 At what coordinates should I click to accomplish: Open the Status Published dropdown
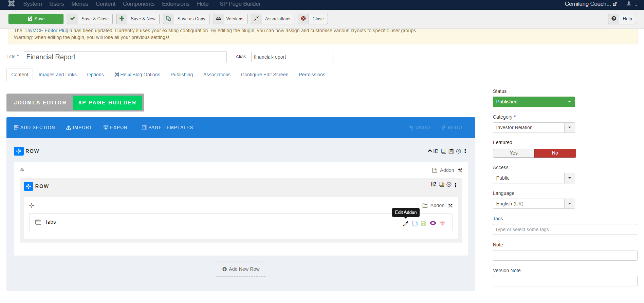[534, 102]
